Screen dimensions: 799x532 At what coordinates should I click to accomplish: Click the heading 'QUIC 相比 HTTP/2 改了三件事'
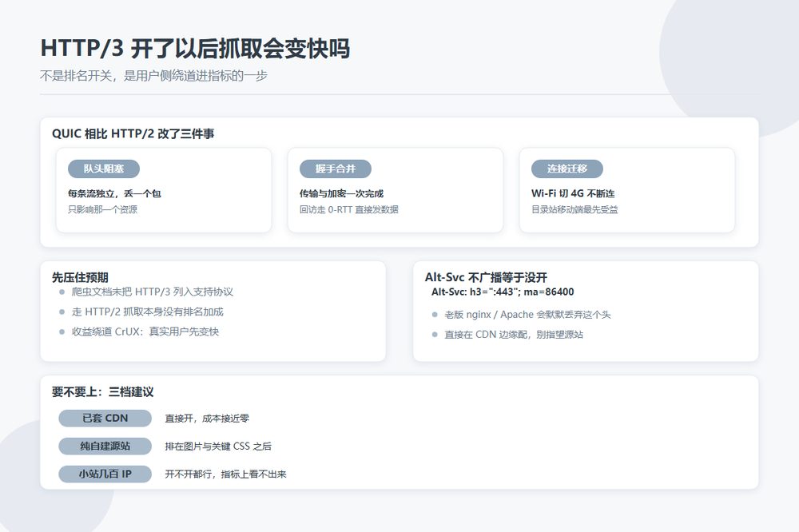click(133, 133)
